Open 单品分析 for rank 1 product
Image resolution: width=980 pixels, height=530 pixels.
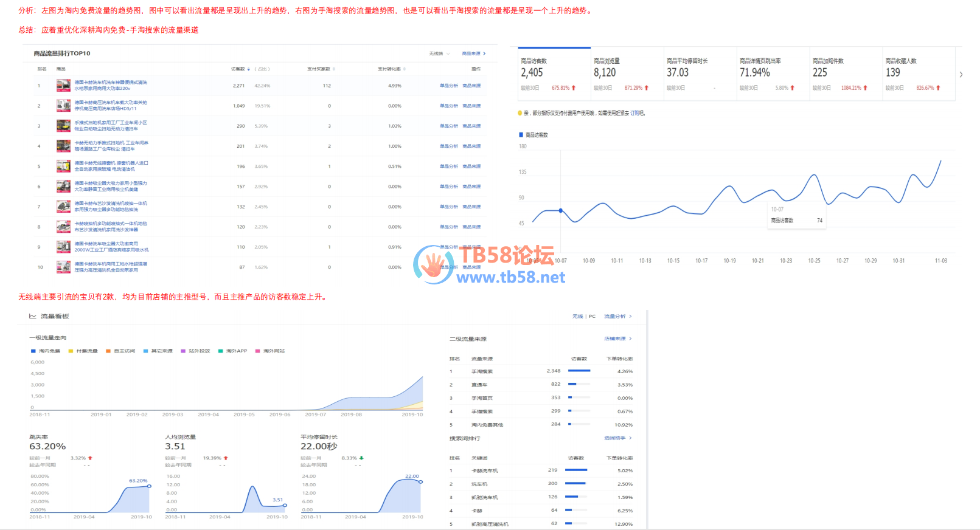[449, 86]
